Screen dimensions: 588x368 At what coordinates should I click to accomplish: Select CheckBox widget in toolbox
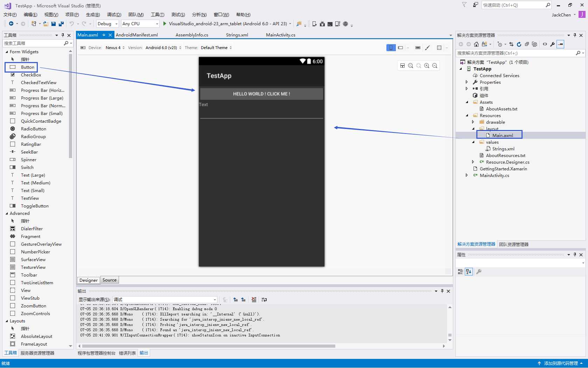click(31, 75)
